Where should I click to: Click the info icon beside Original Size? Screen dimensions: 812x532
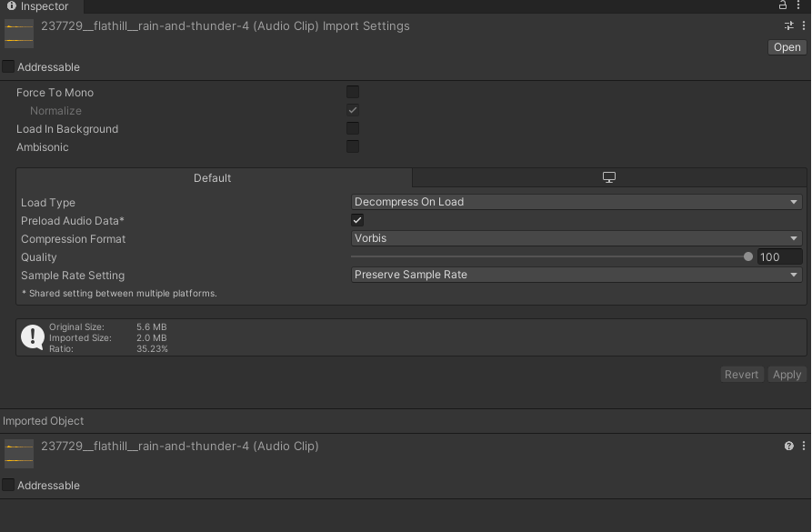tap(33, 337)
